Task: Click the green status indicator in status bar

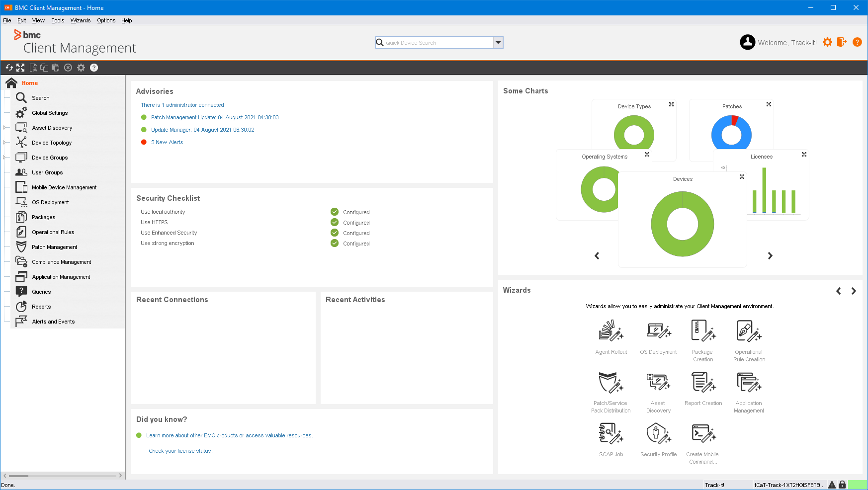Action: [x=857, y=485]
